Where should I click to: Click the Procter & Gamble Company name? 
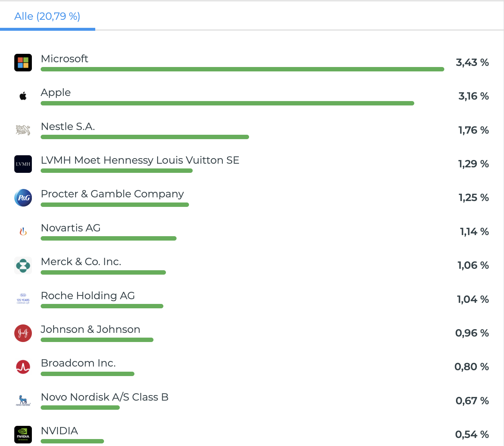tap(112, 194)
